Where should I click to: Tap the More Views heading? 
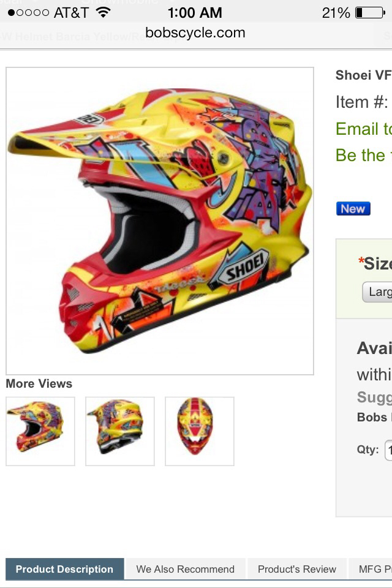tap(39, 383)
